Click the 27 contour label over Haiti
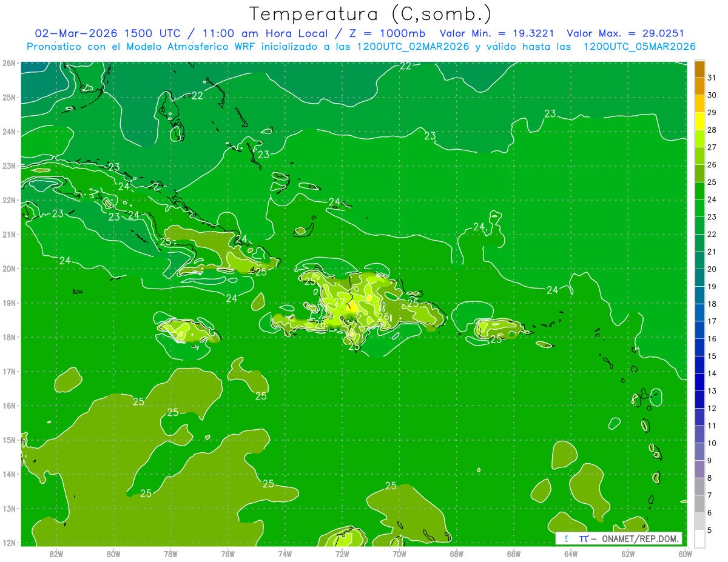This screenshot has width=728, height=562. click(339, 302)
